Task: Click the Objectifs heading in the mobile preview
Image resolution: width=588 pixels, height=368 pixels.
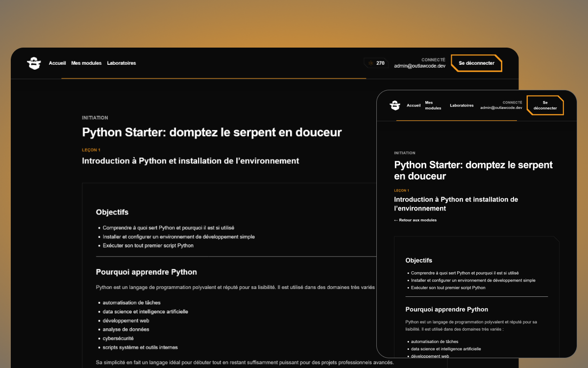Action: click(x=418, y=261)
